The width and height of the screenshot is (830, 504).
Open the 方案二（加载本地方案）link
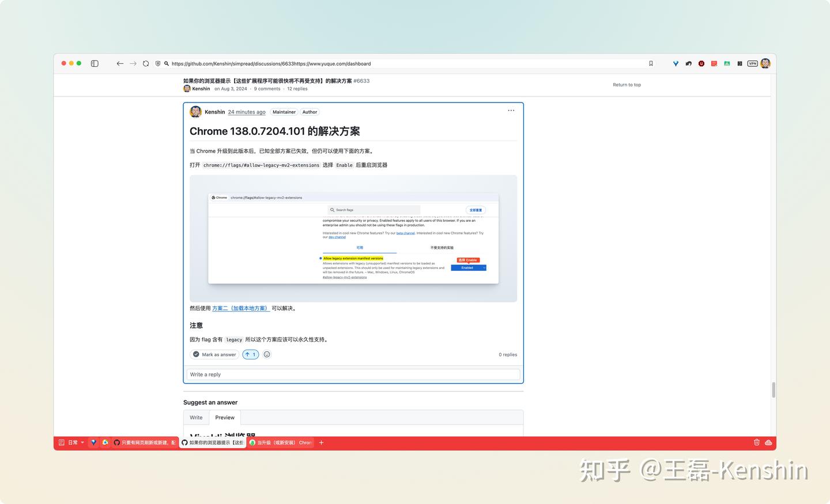(241, 308)
